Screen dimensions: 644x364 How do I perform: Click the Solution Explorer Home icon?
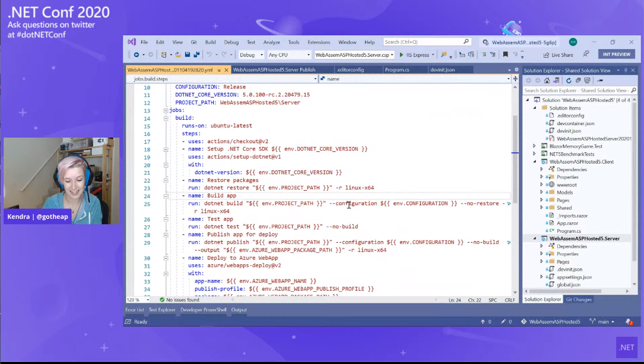pyautogui.click(x=547, y=80)
